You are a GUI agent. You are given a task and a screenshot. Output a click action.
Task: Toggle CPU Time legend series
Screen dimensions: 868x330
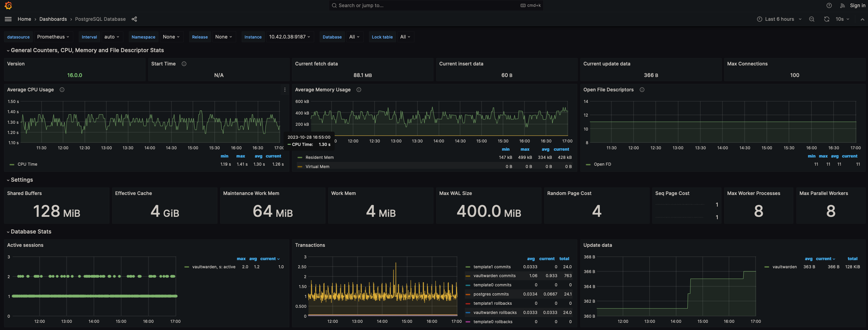point(27,164)
